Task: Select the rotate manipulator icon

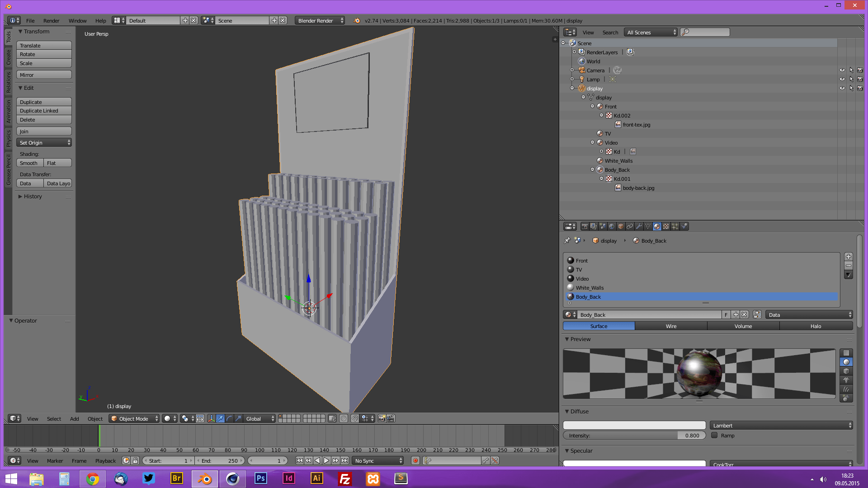Action: [228, 418]
